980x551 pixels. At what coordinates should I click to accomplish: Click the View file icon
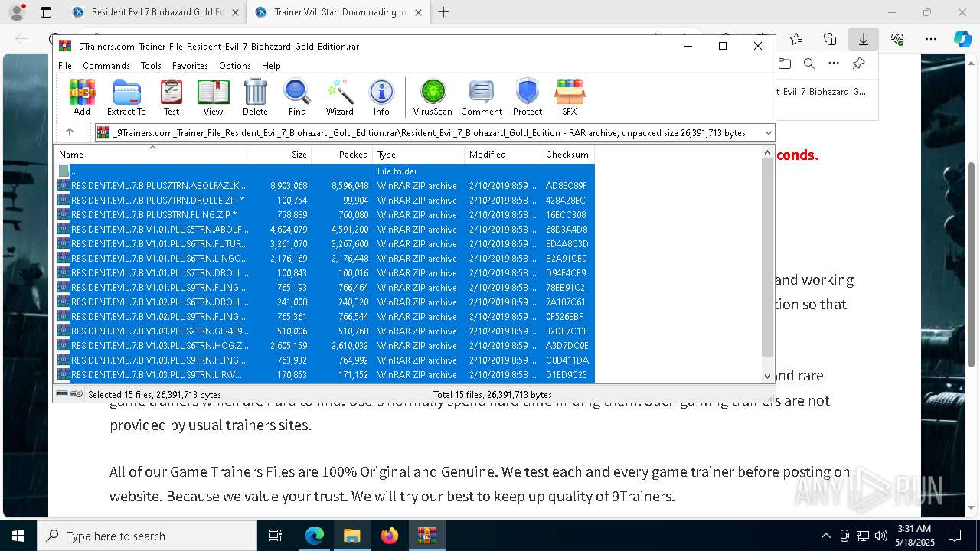tap(213, 97)
